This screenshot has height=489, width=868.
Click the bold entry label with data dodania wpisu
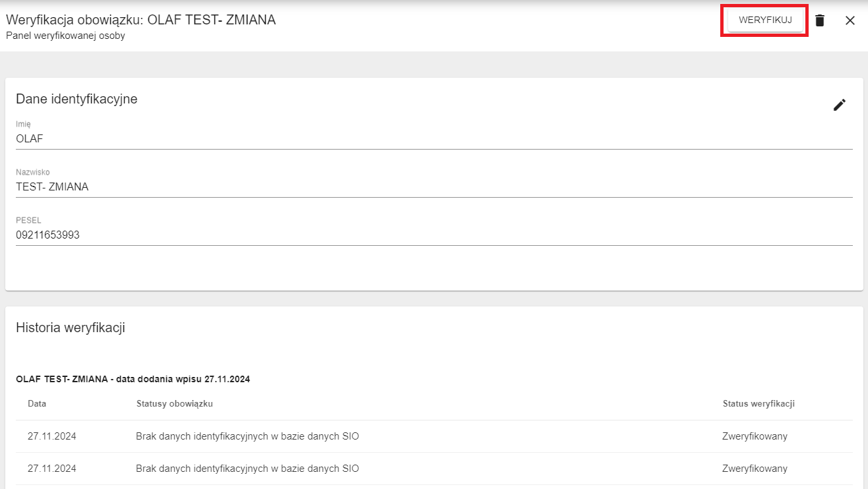click(x=133, y=379)
